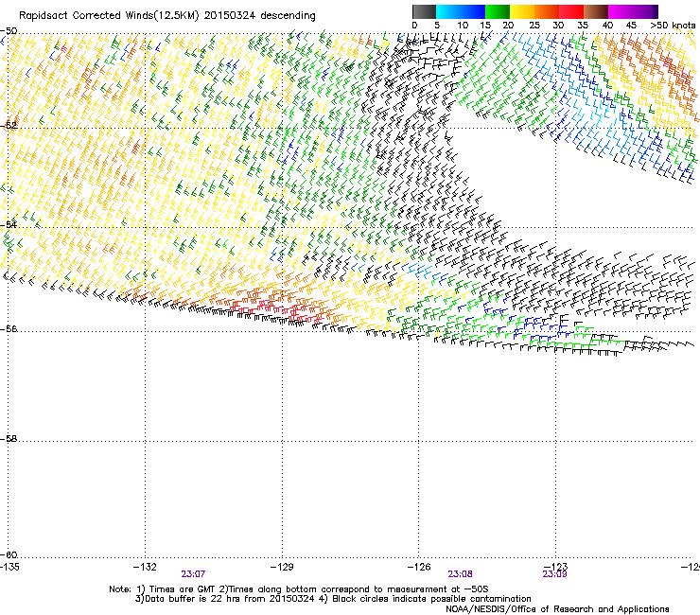Click the cyan-blue 5-15 knots legend swatch
This screenshot has width=700, height=615.
[461, 11]
